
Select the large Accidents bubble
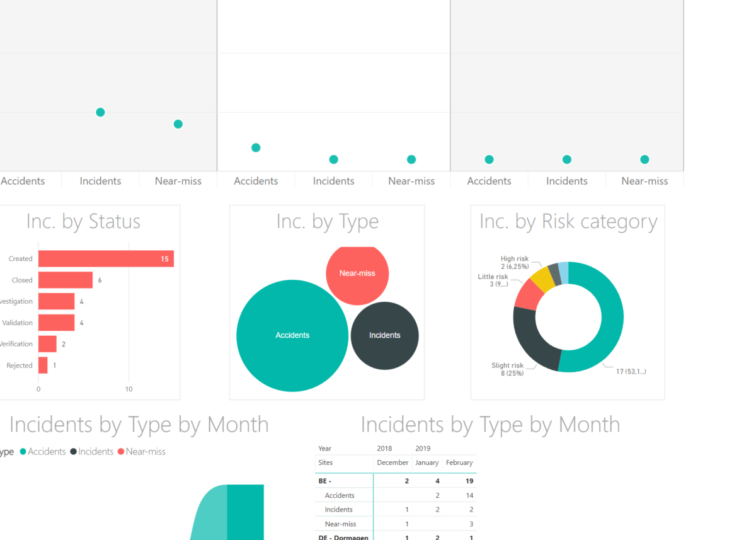(x=292, y=335)
